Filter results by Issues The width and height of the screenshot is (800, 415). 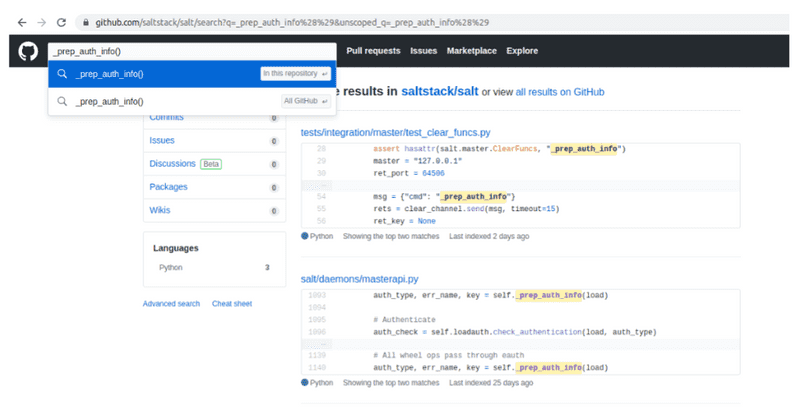pyautogui.click(x=162, y=140)
